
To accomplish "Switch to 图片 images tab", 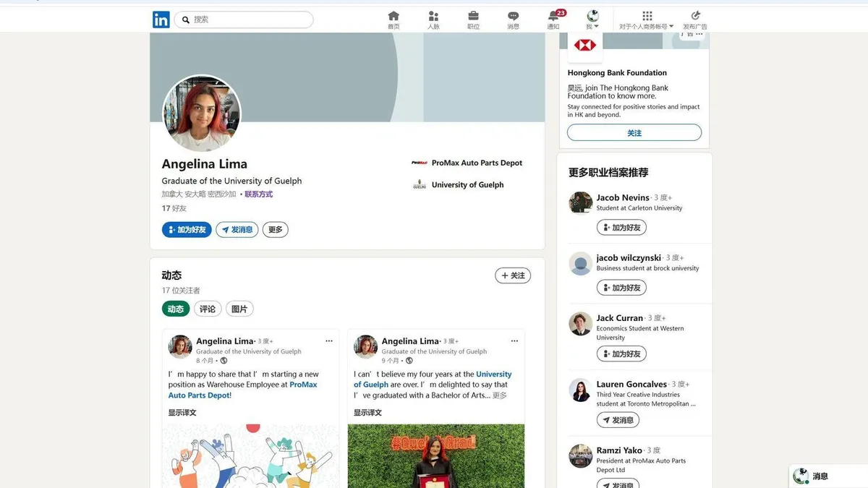I will tap(239, 309).
